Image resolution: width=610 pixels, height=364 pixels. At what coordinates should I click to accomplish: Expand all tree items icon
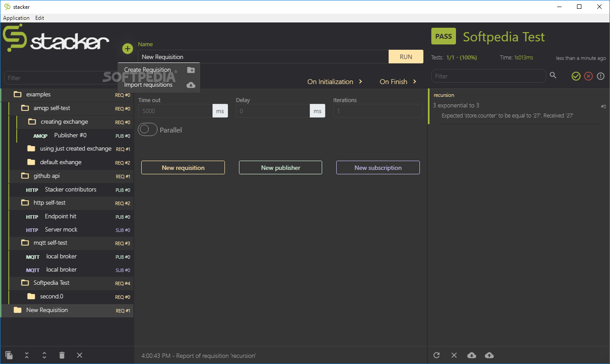point(44,355)
